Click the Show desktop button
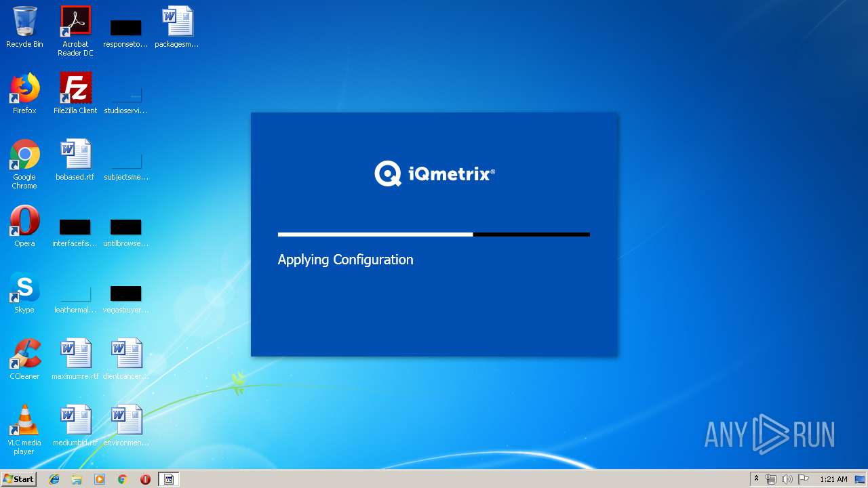This screenshot has height=488, width=868. click(x=861, y=479)
